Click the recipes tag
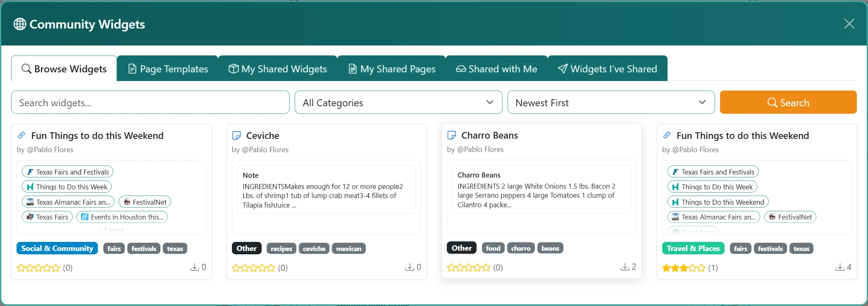The image size is (868, 306). coord(281,249)
